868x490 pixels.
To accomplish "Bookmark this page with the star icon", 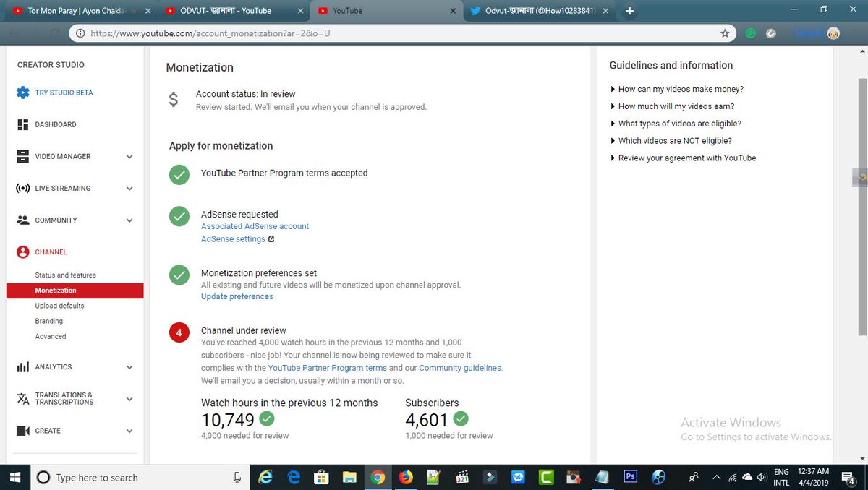I will coord(725,33).
